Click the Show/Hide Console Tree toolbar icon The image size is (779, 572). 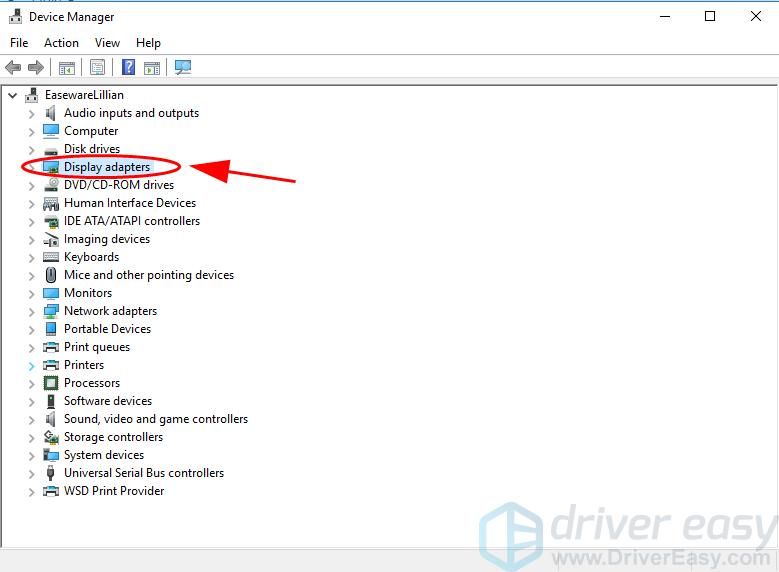point(67,67)
